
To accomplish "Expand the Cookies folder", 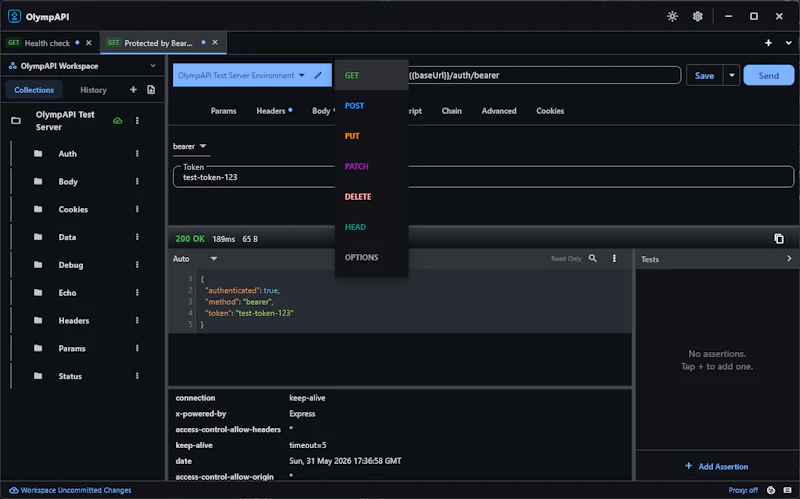I will 73,209.
